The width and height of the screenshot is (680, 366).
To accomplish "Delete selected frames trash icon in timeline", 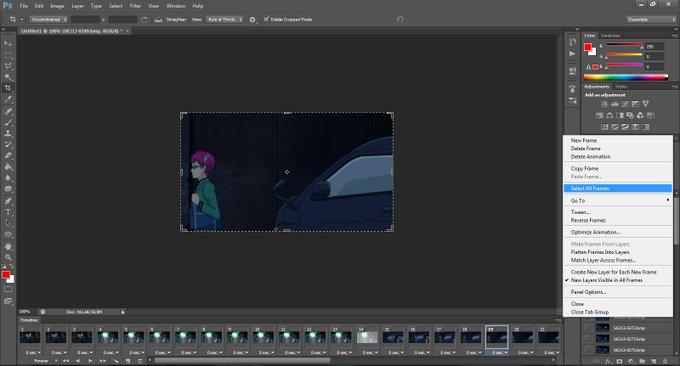I will [140, 361].
